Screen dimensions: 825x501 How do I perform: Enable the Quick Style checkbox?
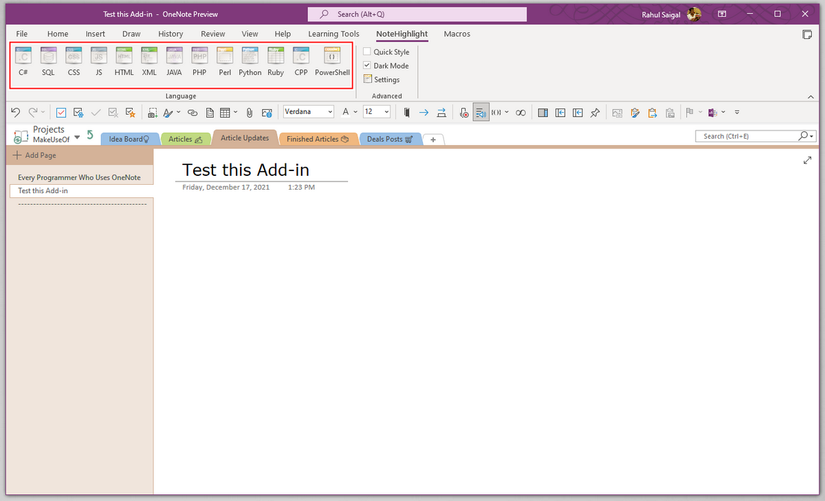[x=367, y=52]
